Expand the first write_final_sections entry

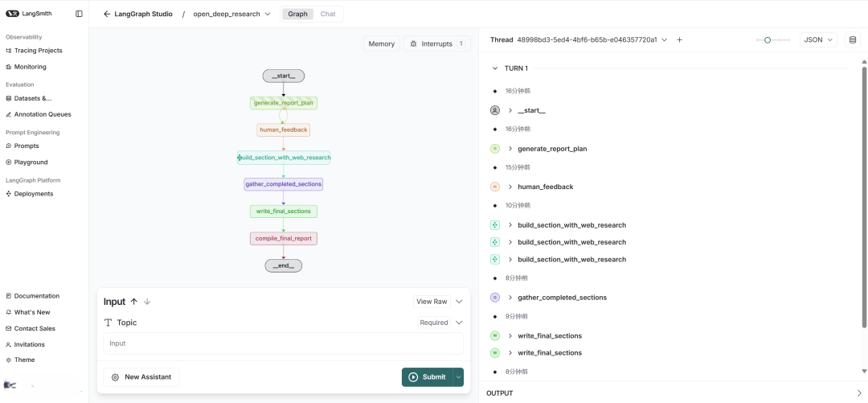[510, 336]
